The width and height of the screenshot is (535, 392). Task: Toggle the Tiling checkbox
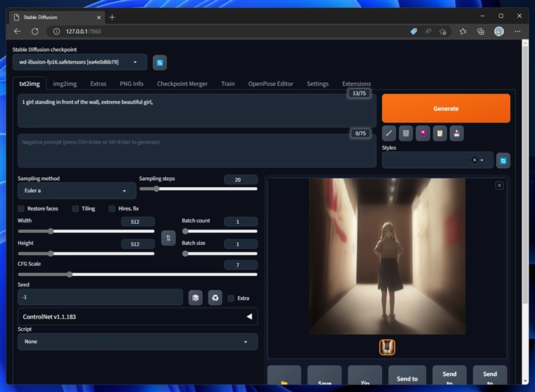click(75, 209)
